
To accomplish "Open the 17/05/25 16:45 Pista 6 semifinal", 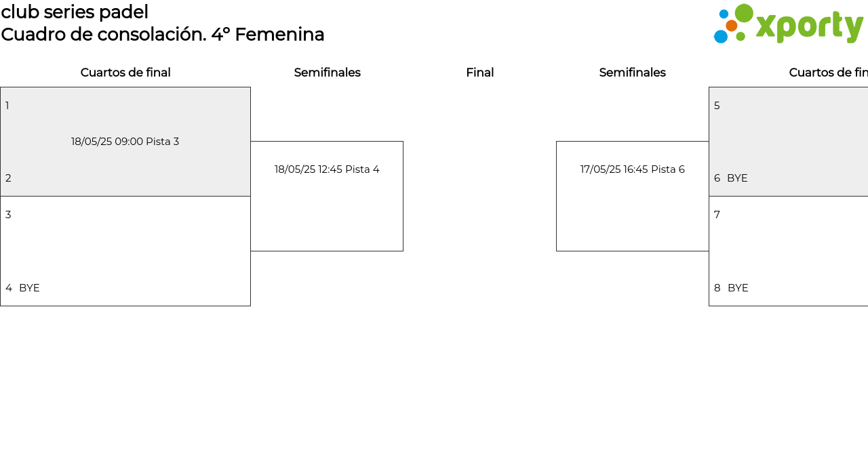I will [632, 169].
